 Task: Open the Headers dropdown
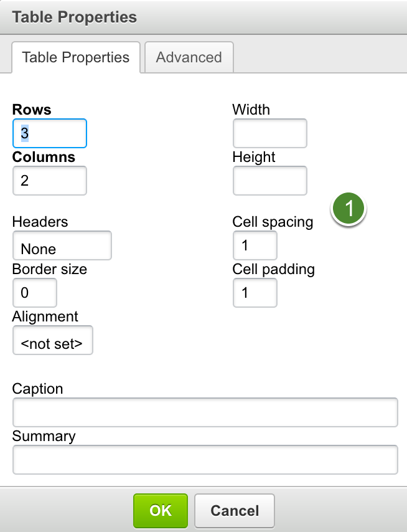(x=62, y=245)
